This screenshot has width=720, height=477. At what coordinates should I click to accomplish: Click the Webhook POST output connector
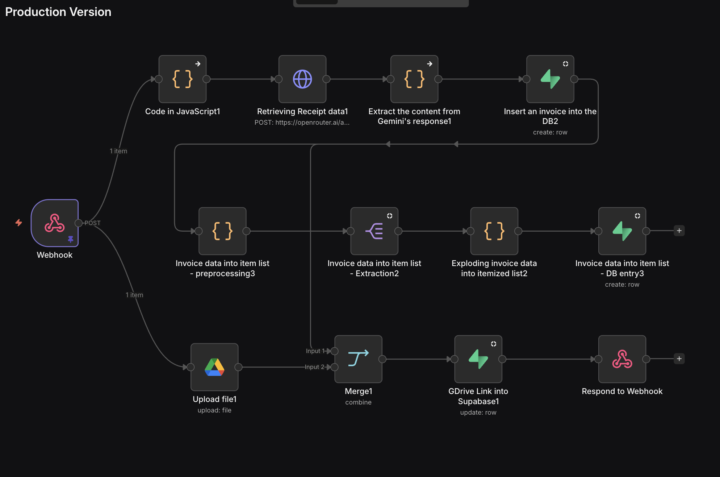pyautogui.click(x=79, y=223)
